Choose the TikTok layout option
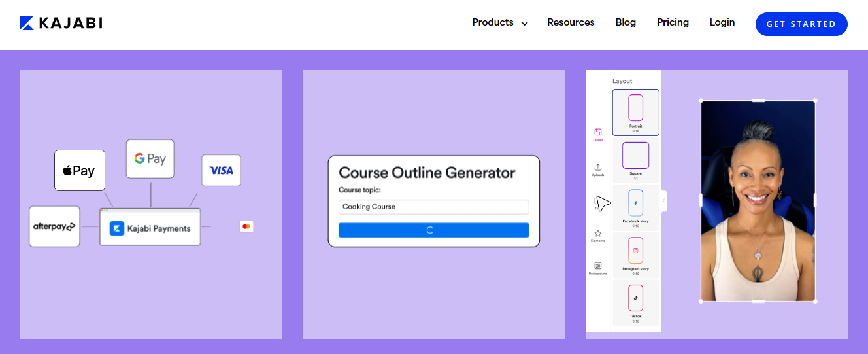868x354 pixels. tap(635, 302)
